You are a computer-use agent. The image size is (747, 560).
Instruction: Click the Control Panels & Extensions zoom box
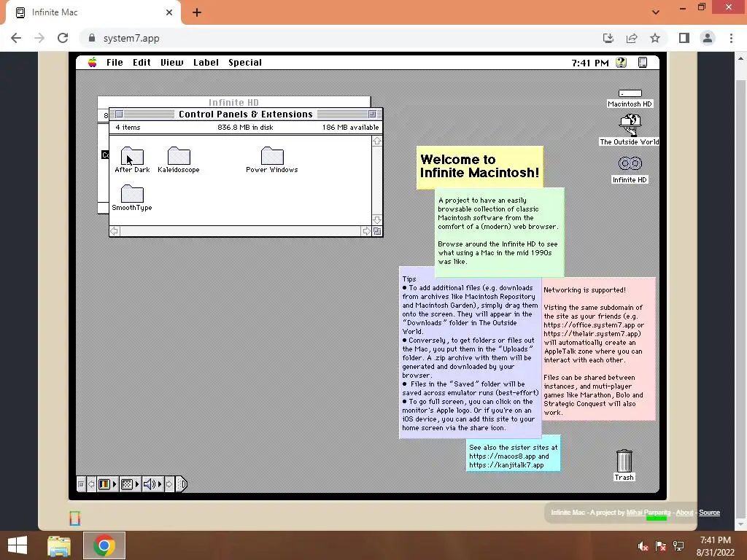372,114
